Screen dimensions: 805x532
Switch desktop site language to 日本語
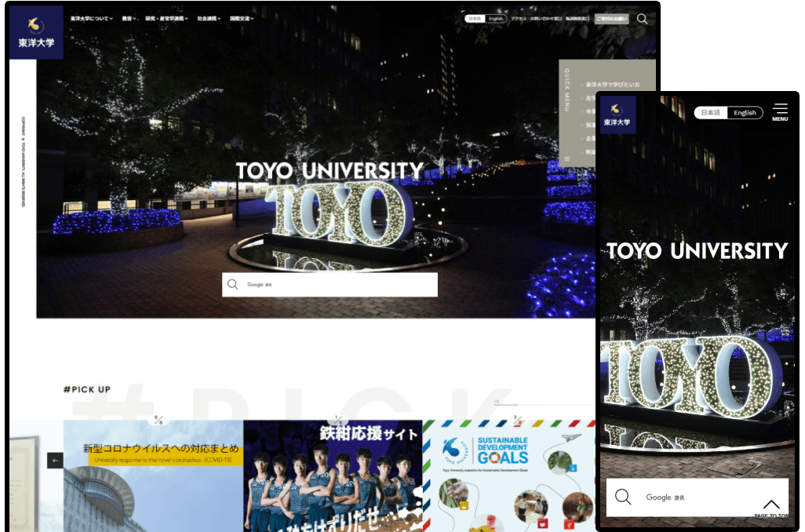coord(475,19)
